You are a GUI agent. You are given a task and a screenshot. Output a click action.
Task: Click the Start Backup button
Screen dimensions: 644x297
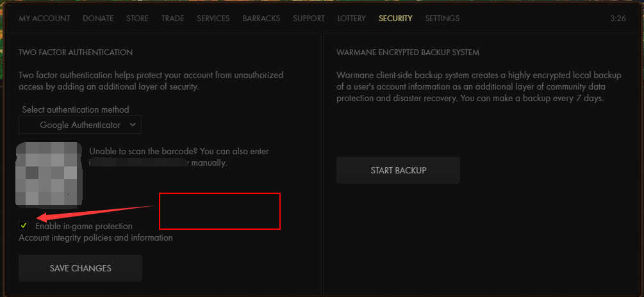tap(398, 170)
